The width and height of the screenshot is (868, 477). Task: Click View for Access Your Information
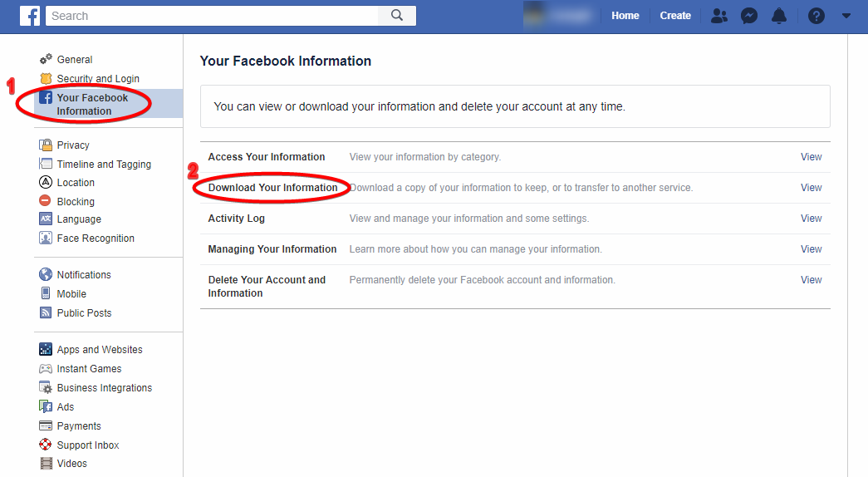pos(811,157)
